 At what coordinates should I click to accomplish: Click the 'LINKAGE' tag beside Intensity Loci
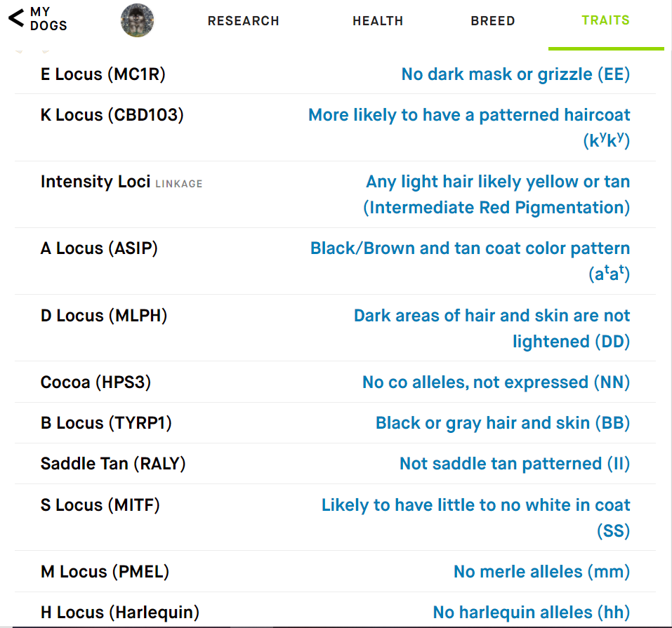179,184
